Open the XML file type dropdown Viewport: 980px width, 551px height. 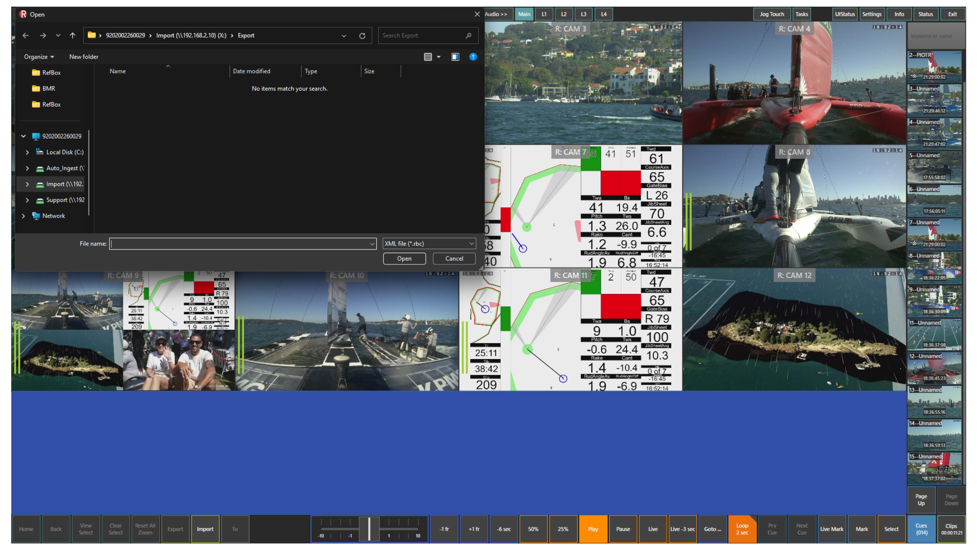[429, 243]
